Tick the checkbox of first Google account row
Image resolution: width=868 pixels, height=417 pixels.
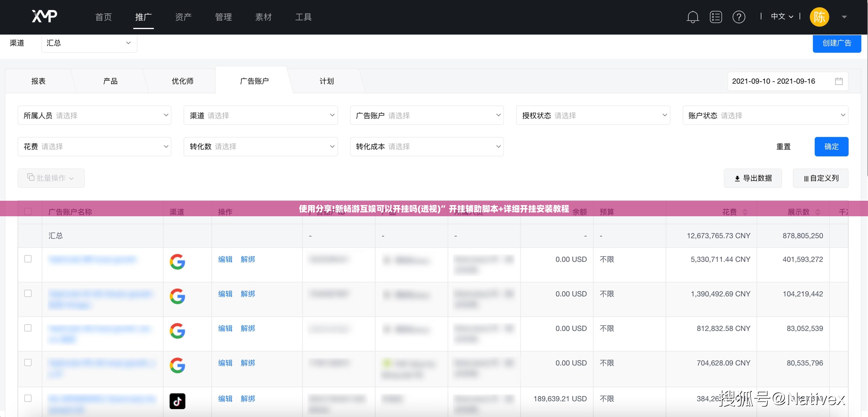[x=28, y=258]
